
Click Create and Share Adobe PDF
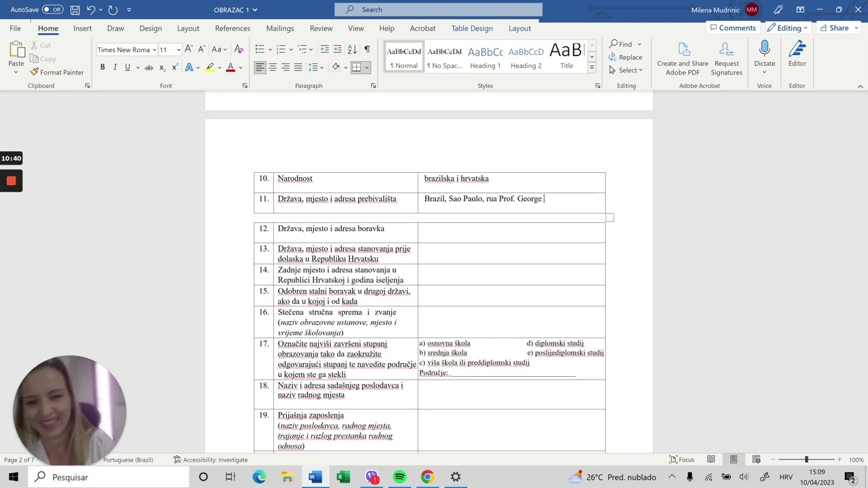(x=682, y=59)
